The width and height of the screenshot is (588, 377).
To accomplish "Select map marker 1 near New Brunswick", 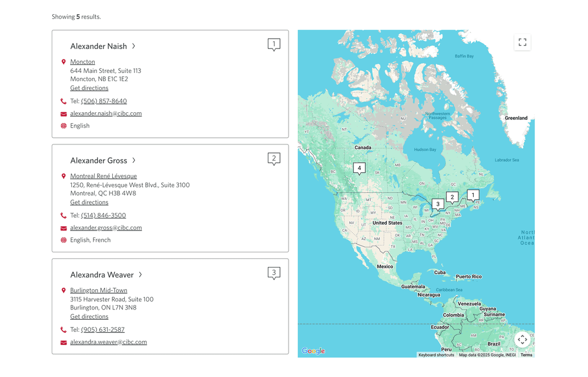I will pos(473,196).
